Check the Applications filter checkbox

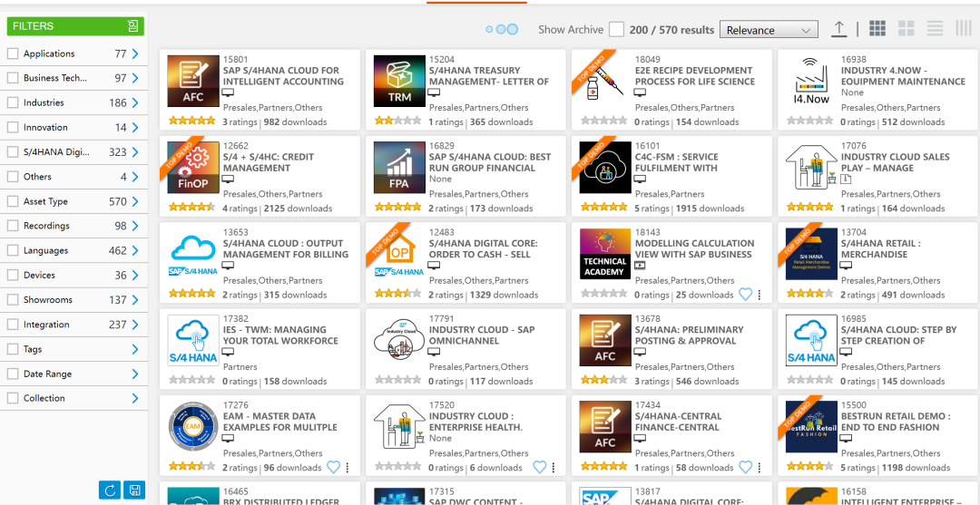coord(13,53)
